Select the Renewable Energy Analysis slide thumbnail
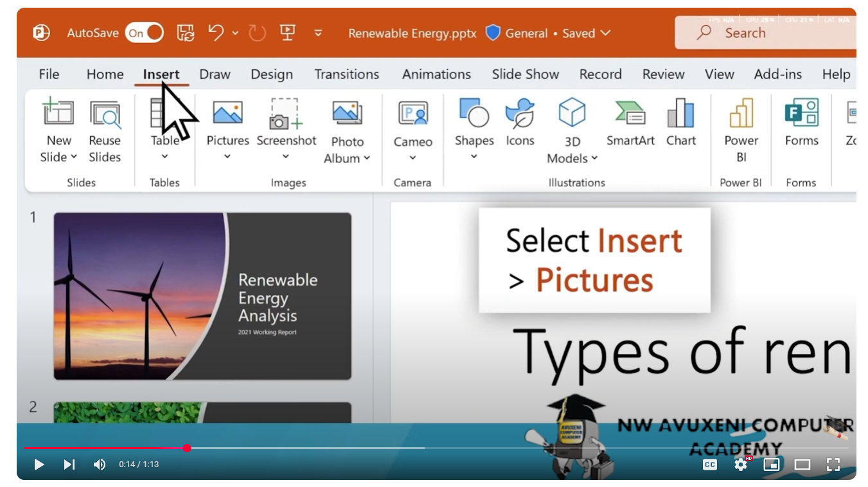 click(202, 296)
